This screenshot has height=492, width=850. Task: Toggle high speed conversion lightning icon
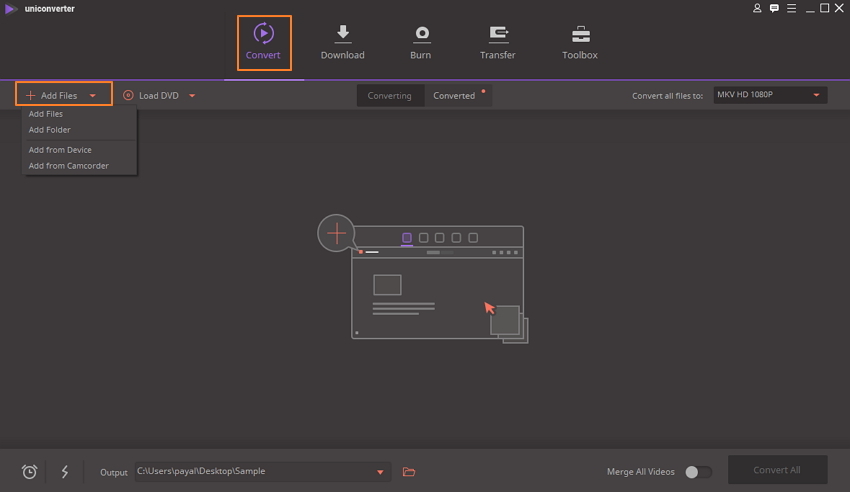(65, 471)
